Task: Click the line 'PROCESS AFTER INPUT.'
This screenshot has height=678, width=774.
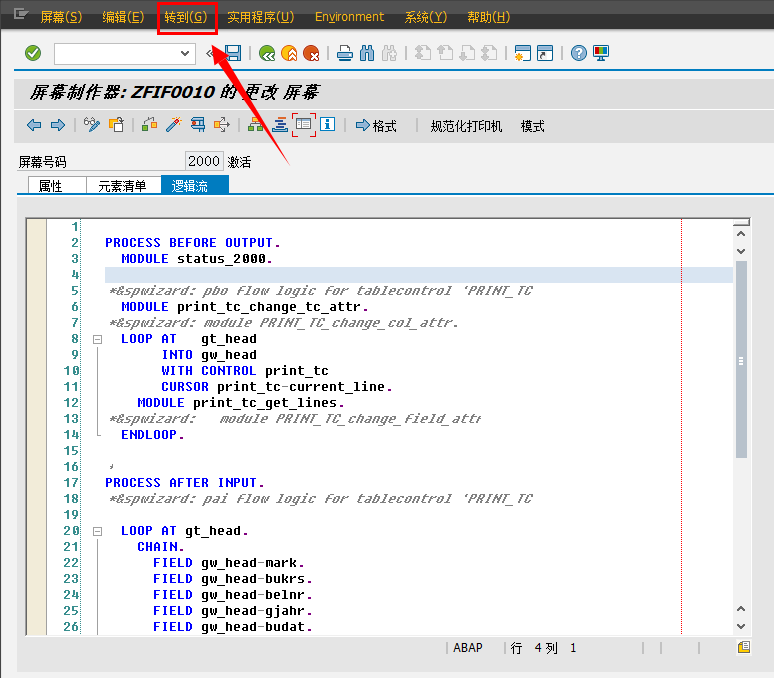Action: point(185,483)
